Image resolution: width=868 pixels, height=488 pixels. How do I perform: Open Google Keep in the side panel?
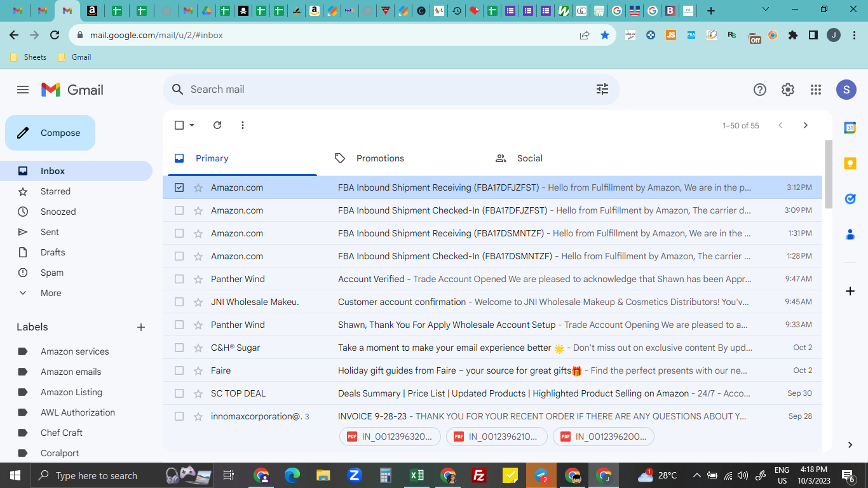click(x=850, y=163)
